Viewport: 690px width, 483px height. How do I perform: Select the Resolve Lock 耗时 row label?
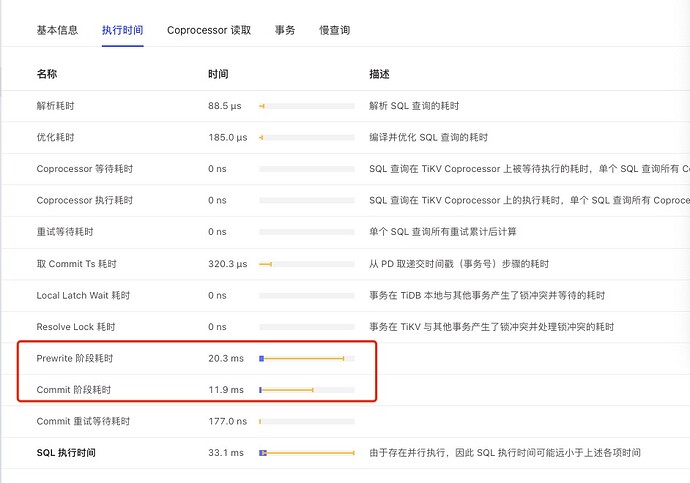click(x=76, y=327)
